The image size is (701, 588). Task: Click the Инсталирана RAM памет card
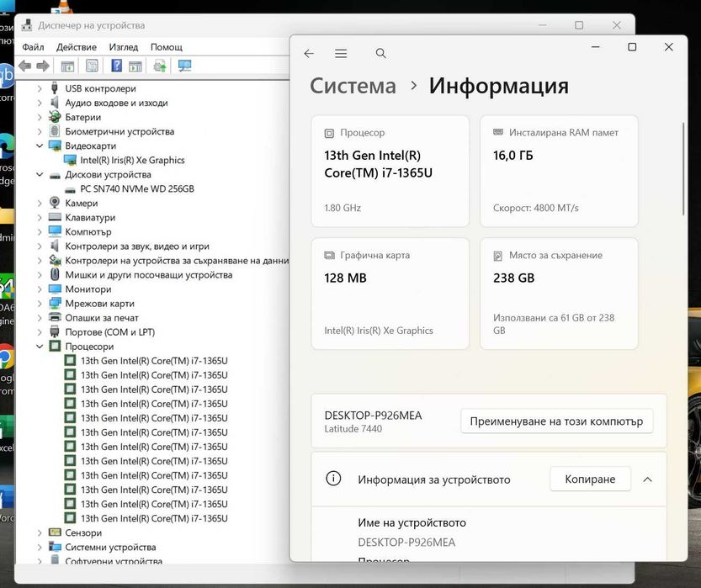559,171
